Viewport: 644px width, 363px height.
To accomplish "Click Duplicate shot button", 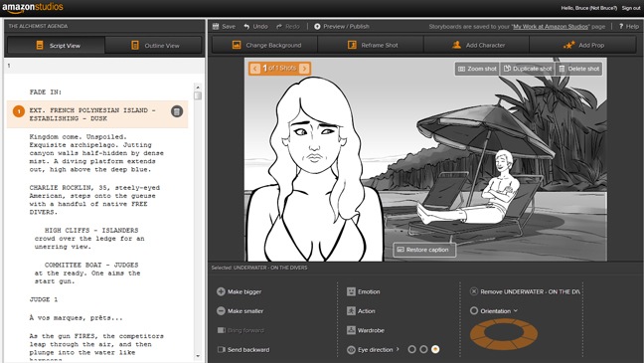I will point(528,69).
